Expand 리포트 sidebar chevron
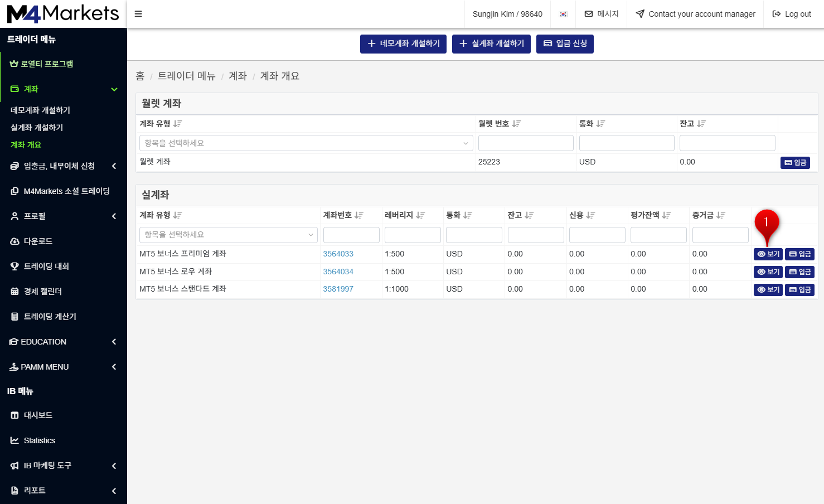The height and width of the screenshot is (504, 824). 114,491
